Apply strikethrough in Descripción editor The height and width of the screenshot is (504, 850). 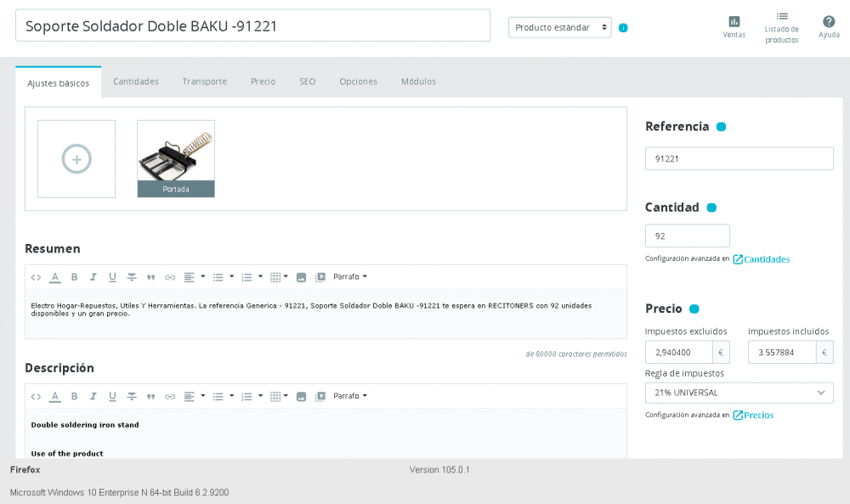tap(132, 396)
